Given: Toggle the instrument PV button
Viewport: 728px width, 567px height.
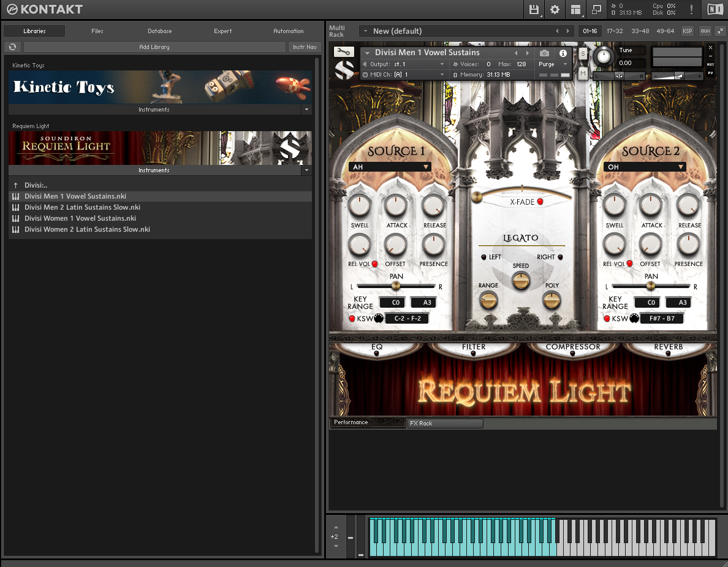Looking at the screenshot, I should pyautogui.click(x=710, y=74).
